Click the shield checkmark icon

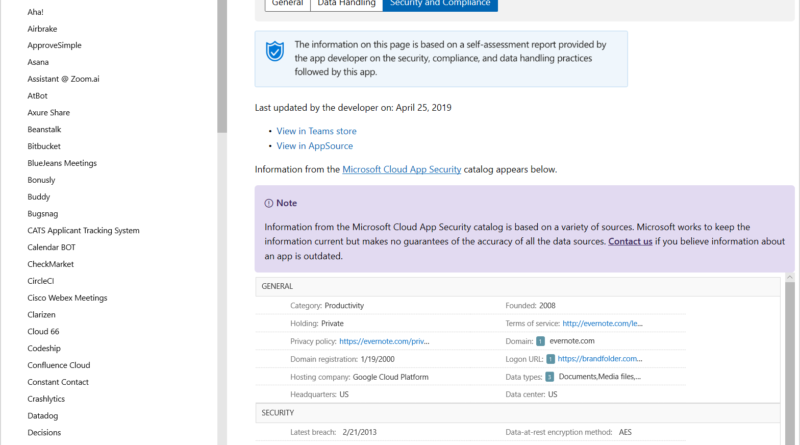(274, 51)
